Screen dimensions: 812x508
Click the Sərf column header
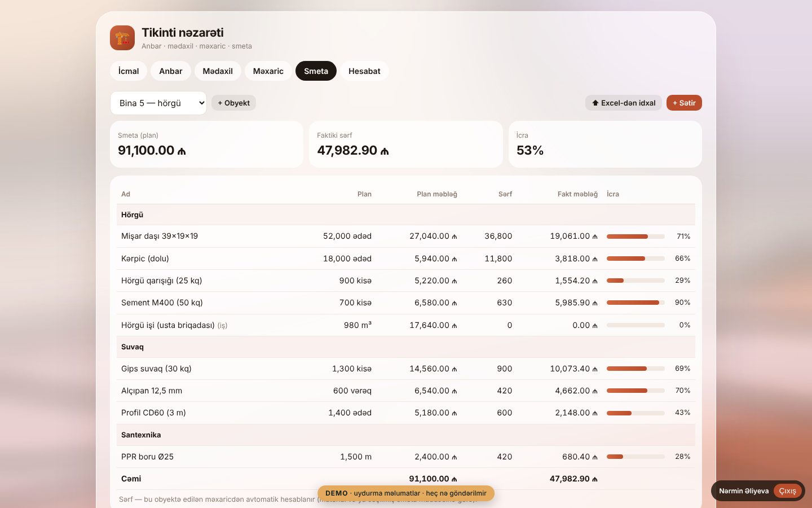point(505,194)
